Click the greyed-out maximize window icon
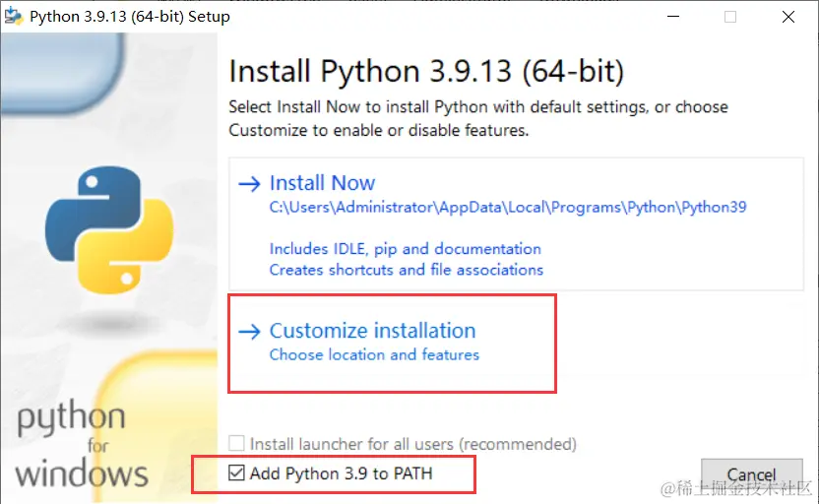 tap(730, 17)
